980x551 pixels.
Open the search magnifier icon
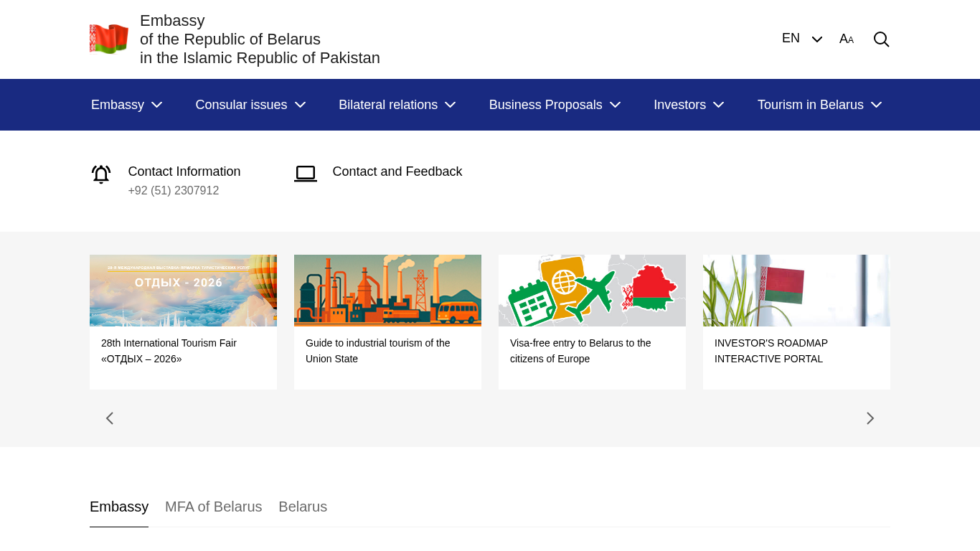coord(881,39)
